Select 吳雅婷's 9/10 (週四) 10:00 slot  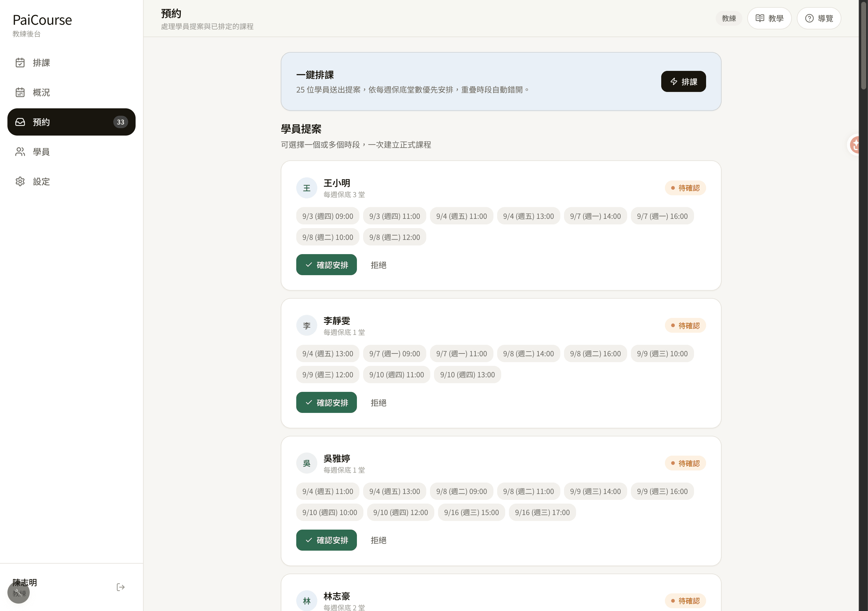tap(330, 512)
